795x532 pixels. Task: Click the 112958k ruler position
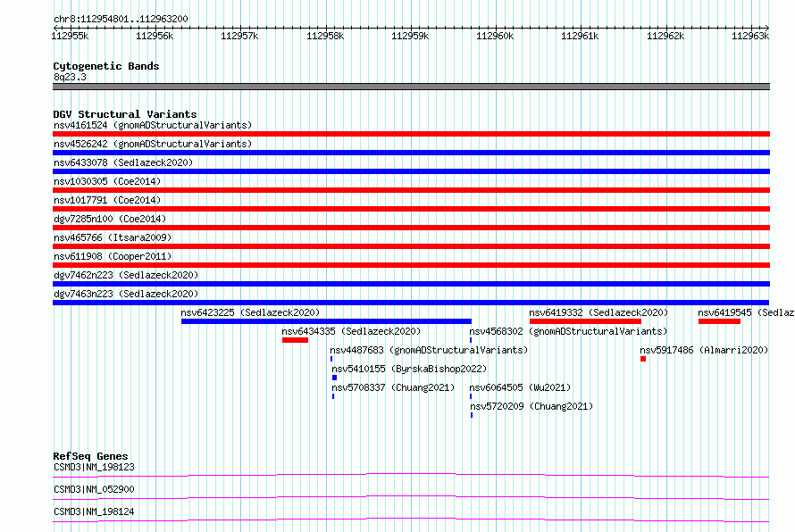tap(325, 36)
